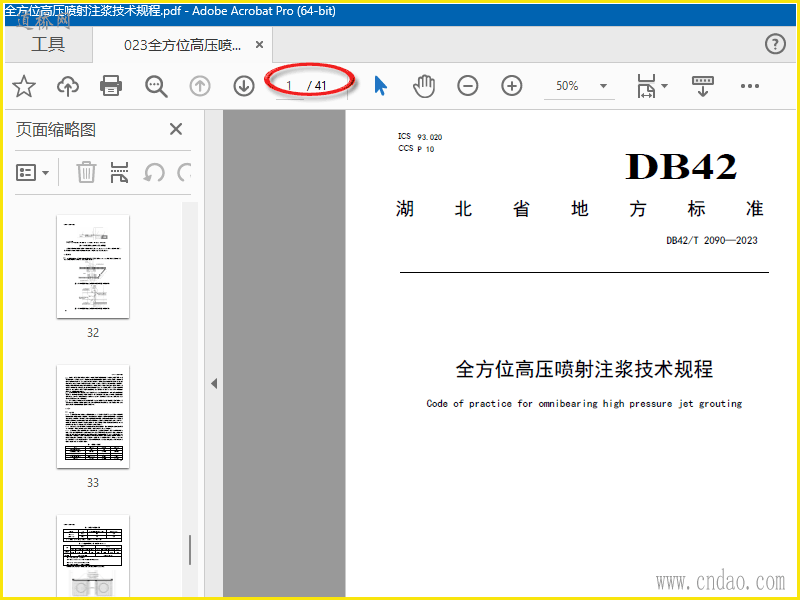Click the 全方位高压喷射注浆技术规程 title text
This screenshot has height=600, width=800.
584,369
